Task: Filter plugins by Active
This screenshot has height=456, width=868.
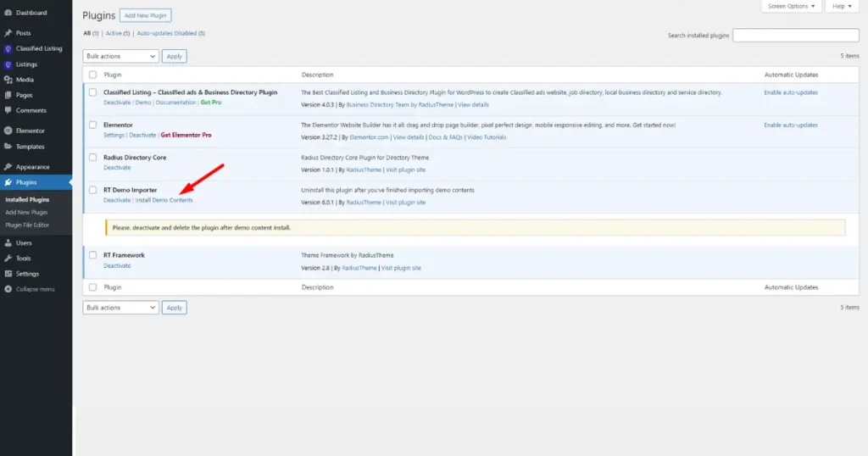Action: tap(114, 33)
